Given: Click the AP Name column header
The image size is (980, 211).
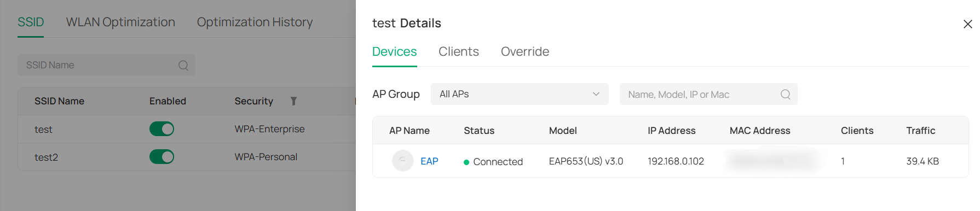Looking at the screenshot, I should coord(410,131).
